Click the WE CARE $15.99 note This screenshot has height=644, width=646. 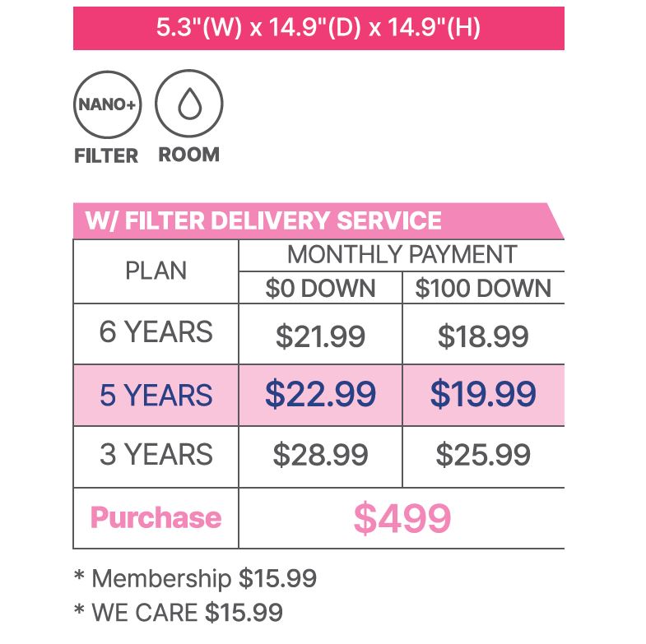coord(179,613)
